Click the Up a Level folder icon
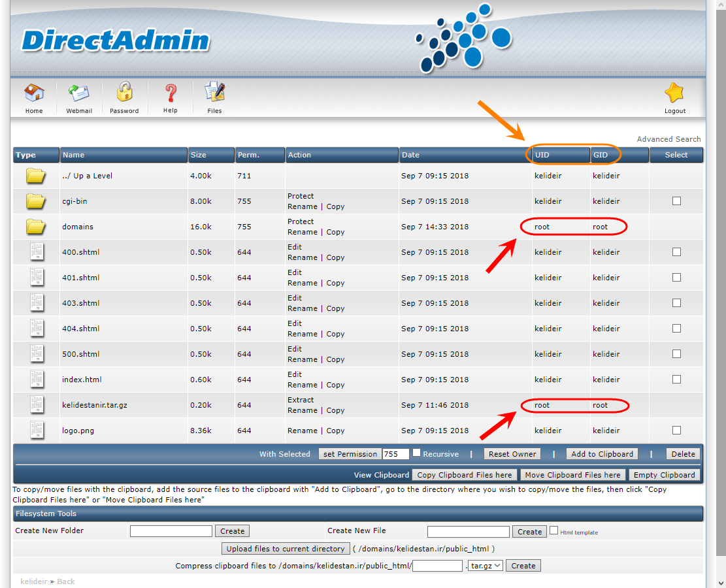This screenshot has width=726, height=588. [x=36, y=176]
